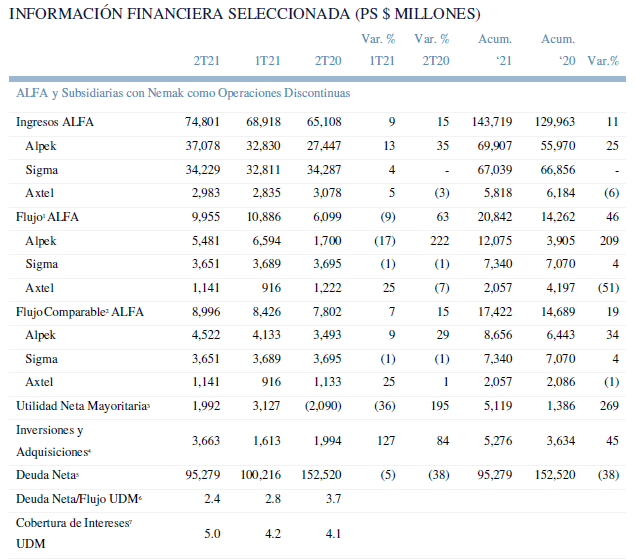Click the value 1,222
This screenshot has height=560, width=635.
[327, 288]
